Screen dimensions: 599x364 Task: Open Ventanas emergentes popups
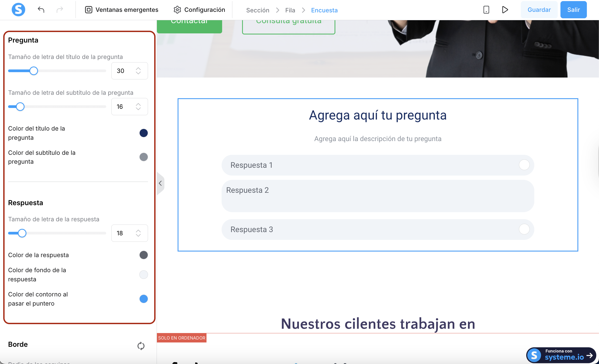click(x=122, y=10)
